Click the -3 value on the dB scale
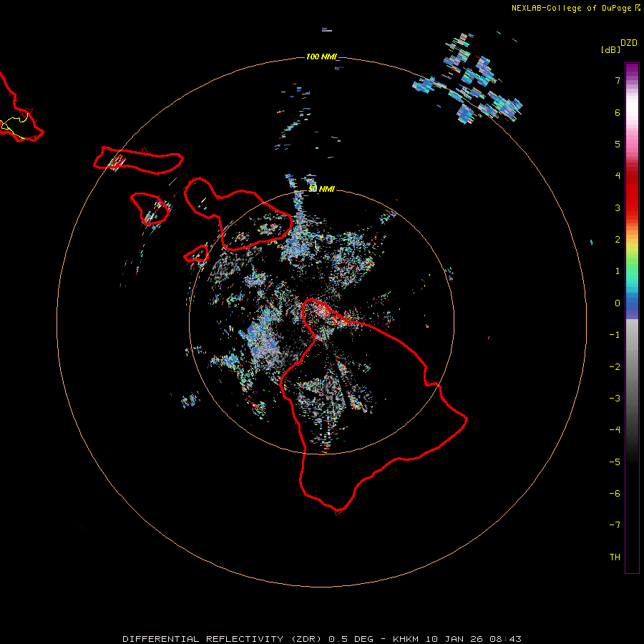The image size is (644, 644). pyautogui.click(x=615, y=399)
